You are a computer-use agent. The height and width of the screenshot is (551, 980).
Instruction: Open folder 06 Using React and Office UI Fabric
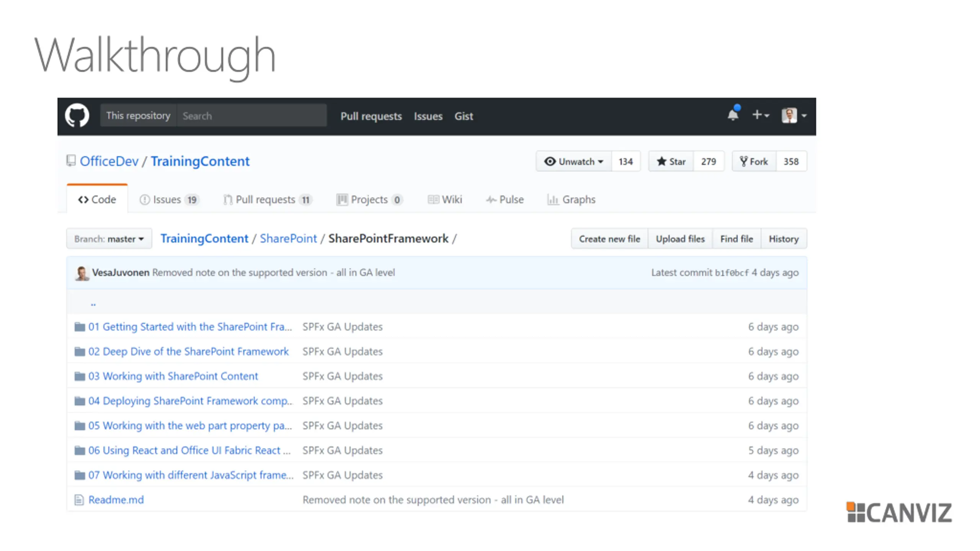[189, 450]
